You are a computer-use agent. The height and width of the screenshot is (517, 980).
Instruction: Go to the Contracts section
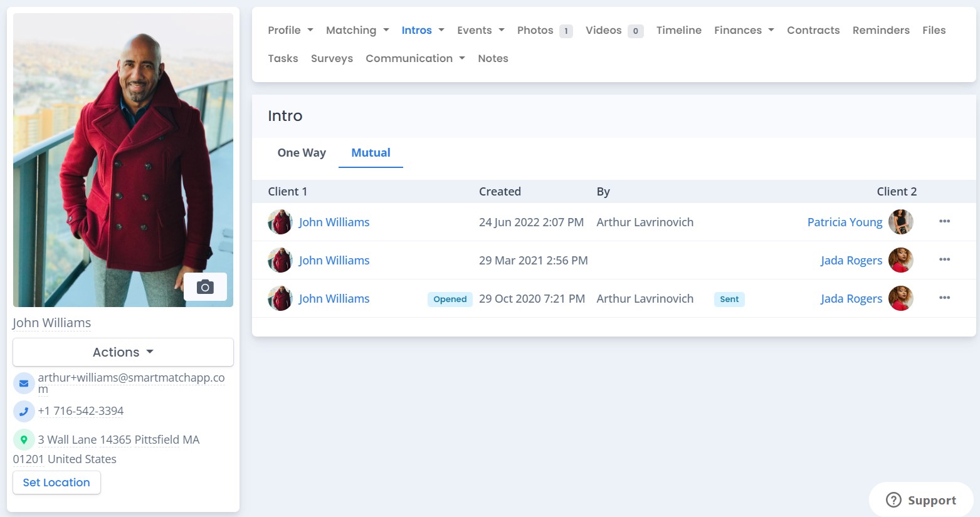pos(813,29)
